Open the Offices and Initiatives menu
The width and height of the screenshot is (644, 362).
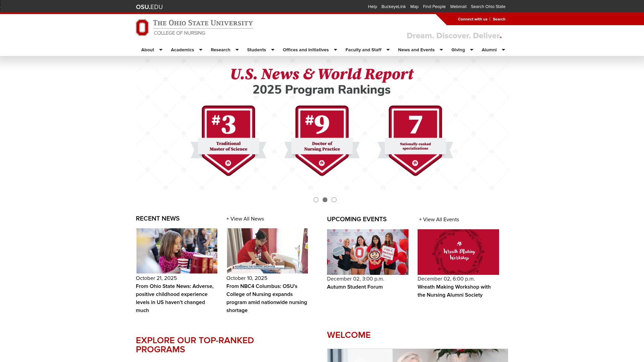tap(306, 50)
